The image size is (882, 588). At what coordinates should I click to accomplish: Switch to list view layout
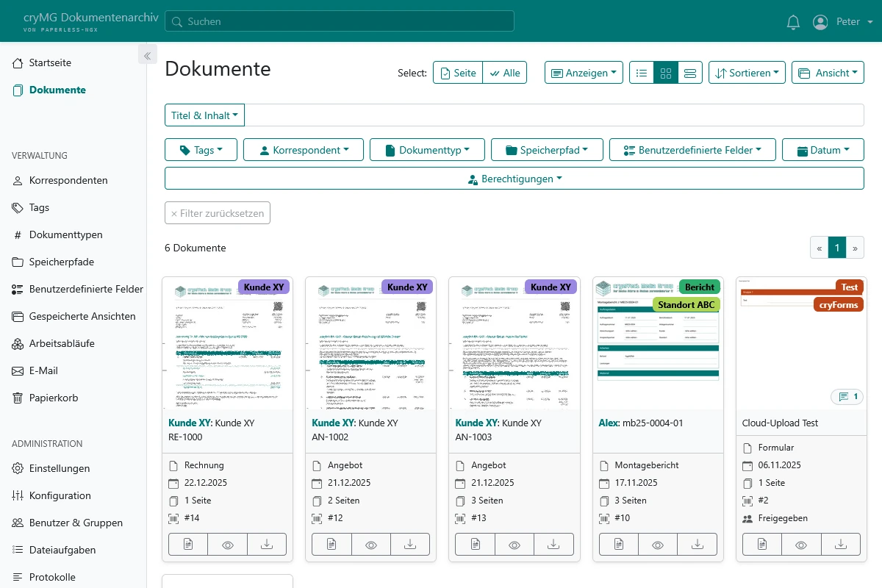coord(642,73)
